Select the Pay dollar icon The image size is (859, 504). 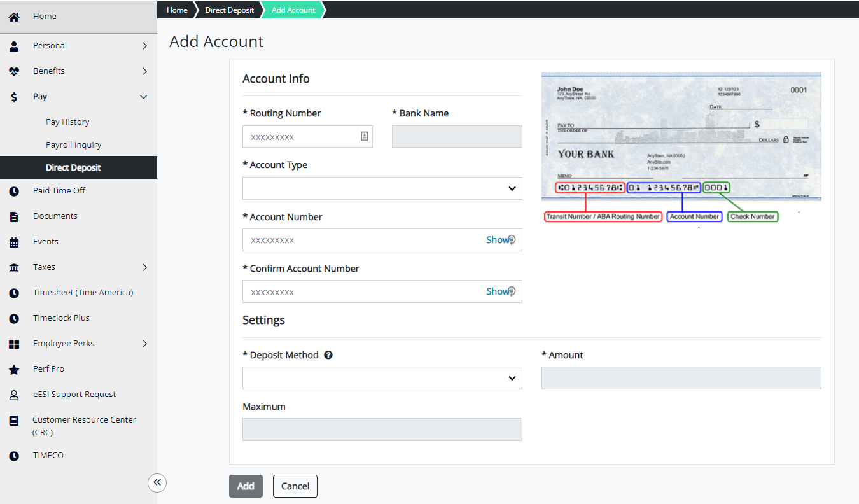click(x=14, y=96)
